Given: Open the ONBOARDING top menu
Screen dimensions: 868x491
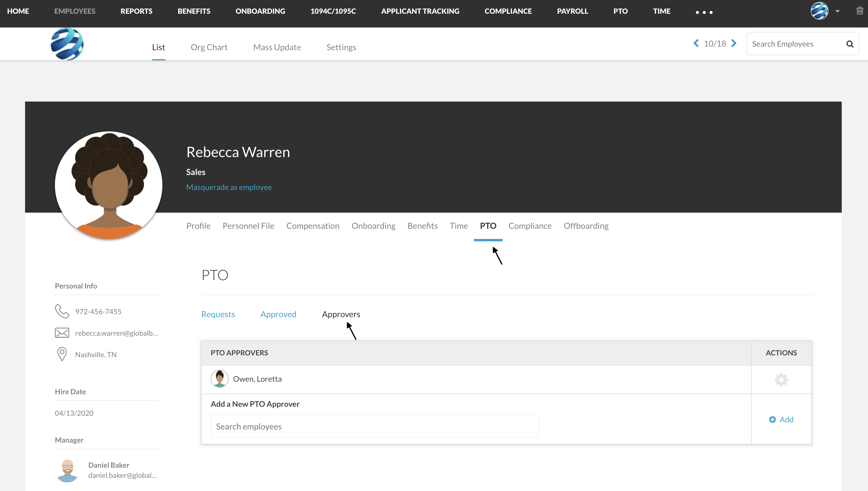Looking at the screenshot, I should 261,11.
